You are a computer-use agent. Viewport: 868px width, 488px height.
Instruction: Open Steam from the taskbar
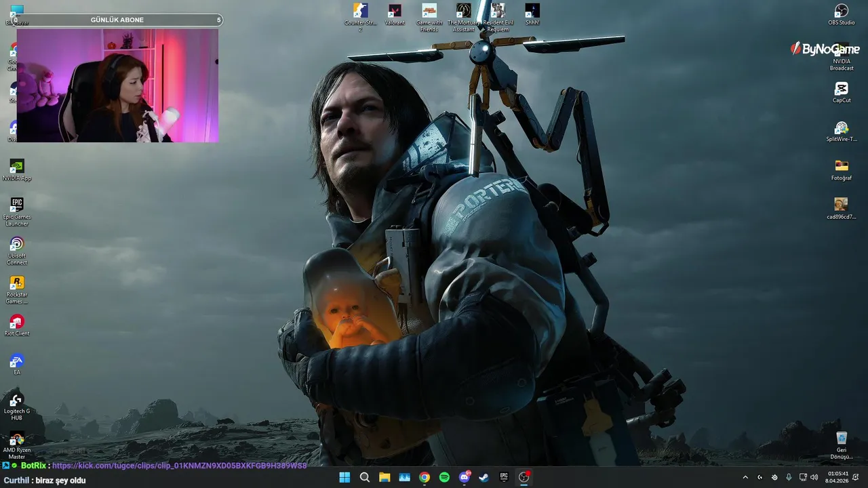(484, 477)
